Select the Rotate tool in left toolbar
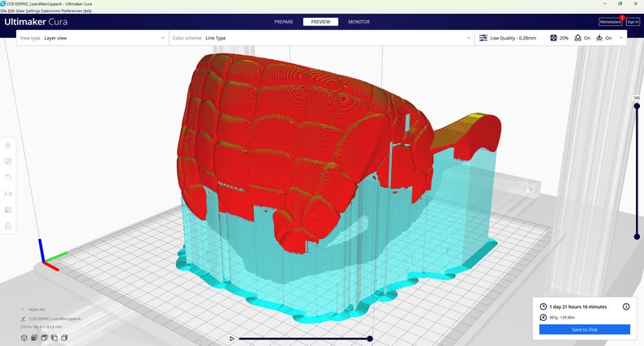 (8, 177)
